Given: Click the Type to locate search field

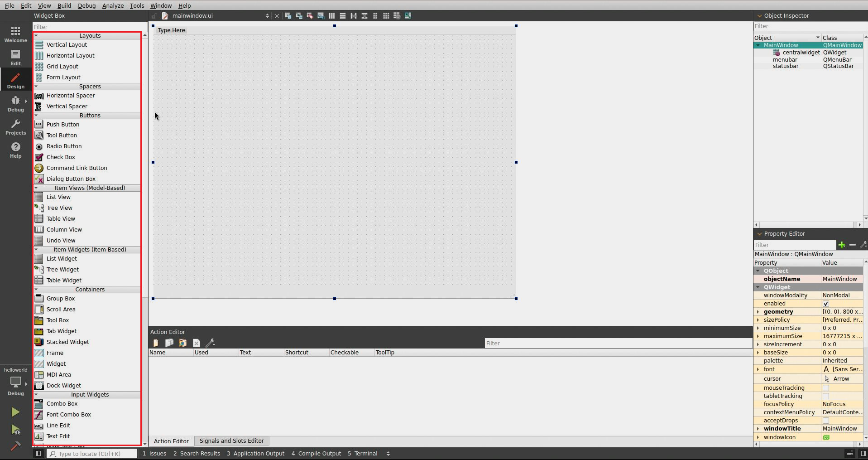Looking at the screenshot, I should [x=93, y=454].
